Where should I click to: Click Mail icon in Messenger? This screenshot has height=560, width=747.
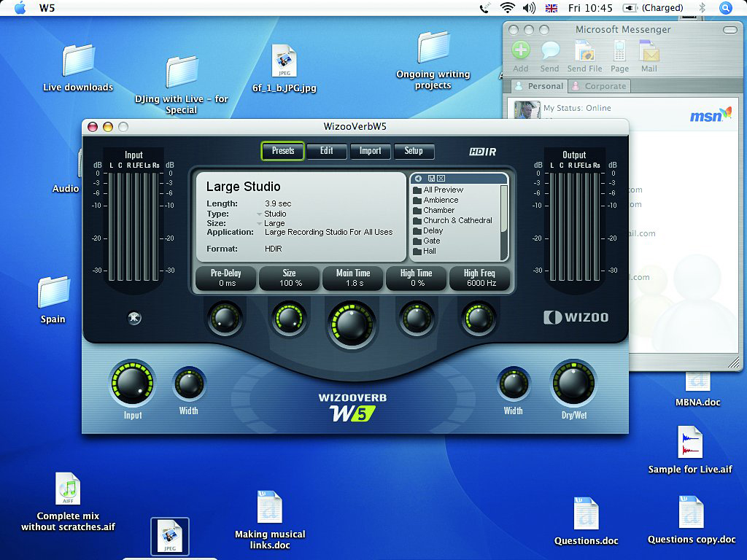point(649,57)
